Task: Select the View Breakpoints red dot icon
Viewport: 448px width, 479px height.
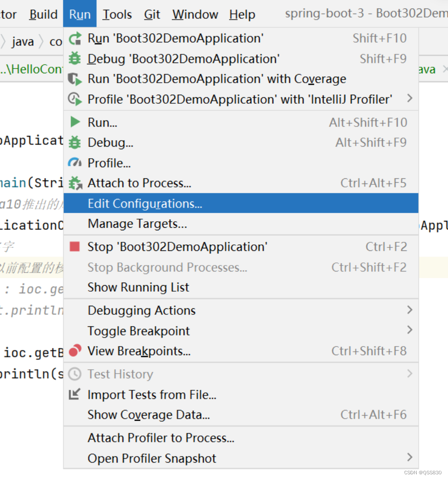Action: [x=76, y=351]
